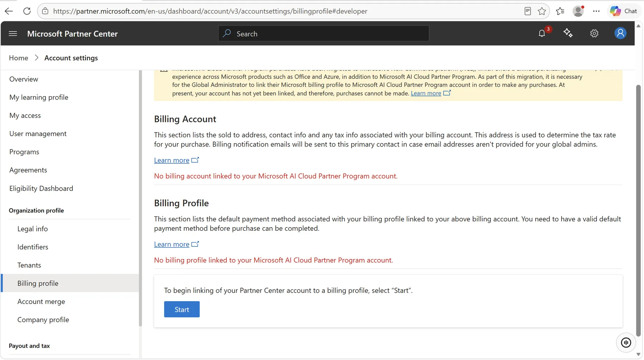Viewport: 644px width, 360px height.
Task: Open the browser favorites list icon
Action: point(560,11)
